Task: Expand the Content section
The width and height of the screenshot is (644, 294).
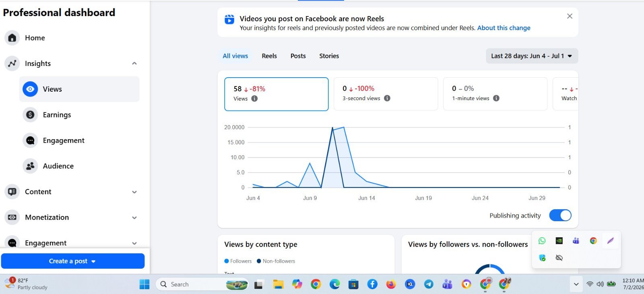Action: coord(134,192)
